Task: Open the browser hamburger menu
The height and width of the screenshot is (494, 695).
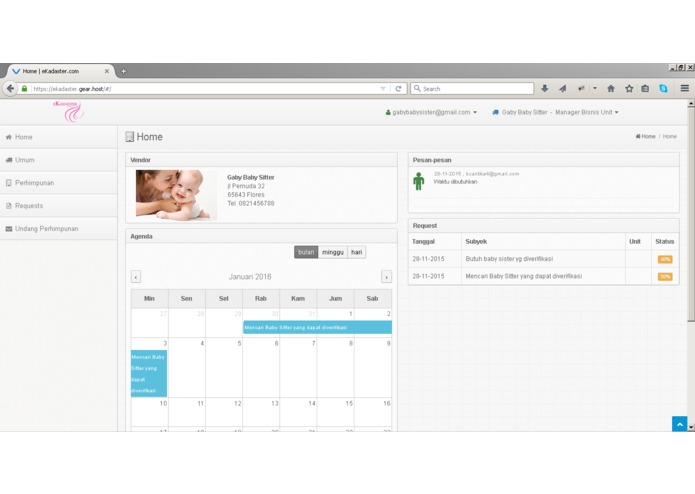Action: tap(685, 89)
